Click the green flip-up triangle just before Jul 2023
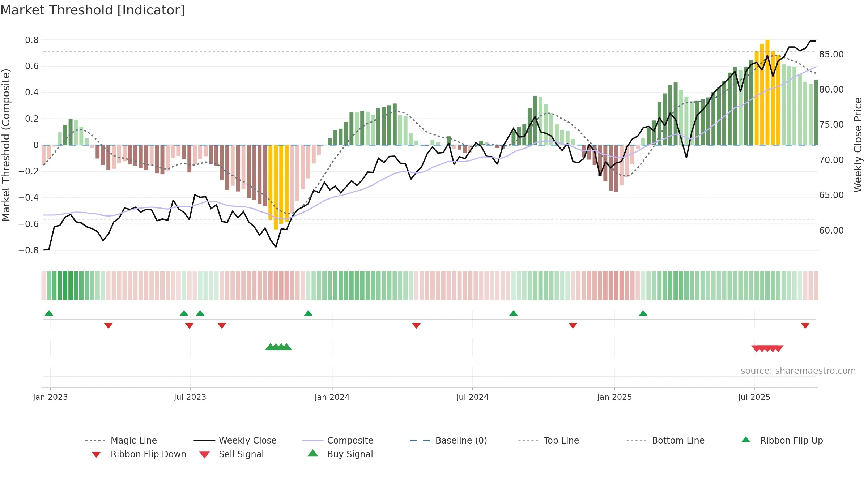 pyautogui.click(x=184, y=313)
